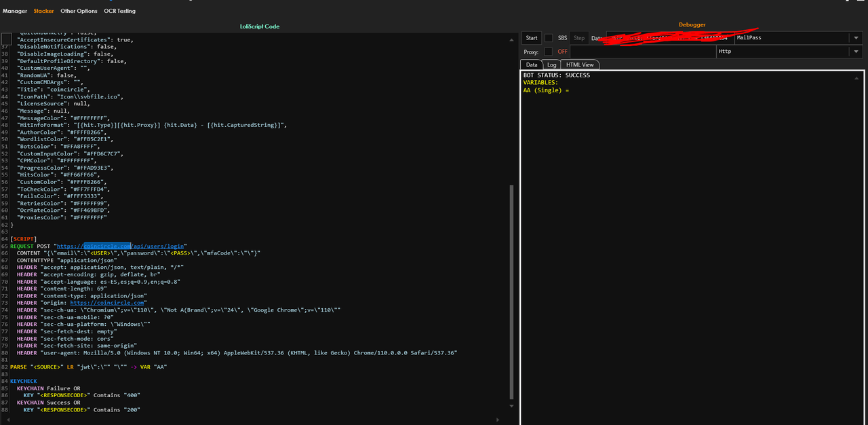Toggle the checkbox above the code line numbers
The height and width of the screenshot is (425, 868).
pos(6,38)
